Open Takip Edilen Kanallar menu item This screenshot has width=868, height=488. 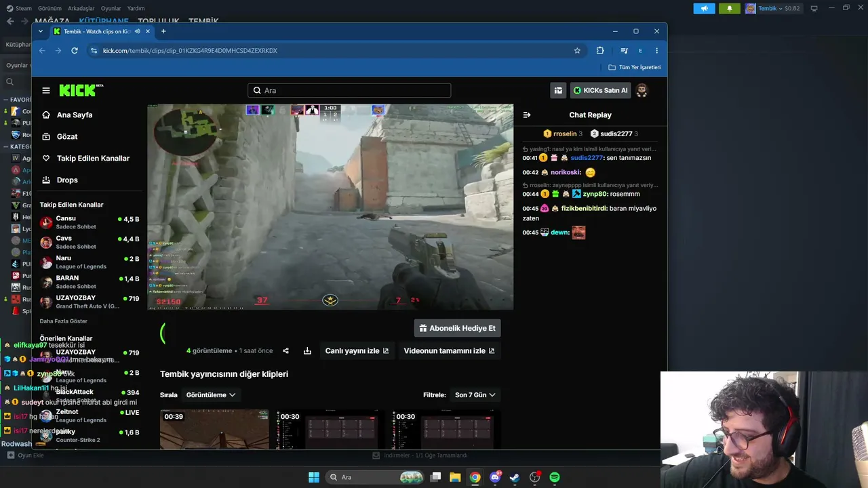[85, 159]
